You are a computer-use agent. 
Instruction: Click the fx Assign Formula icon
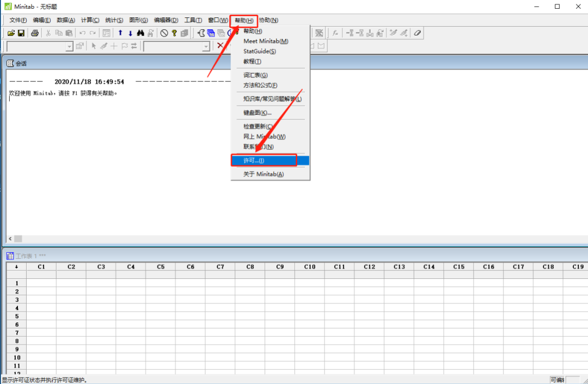coord(335,33)
